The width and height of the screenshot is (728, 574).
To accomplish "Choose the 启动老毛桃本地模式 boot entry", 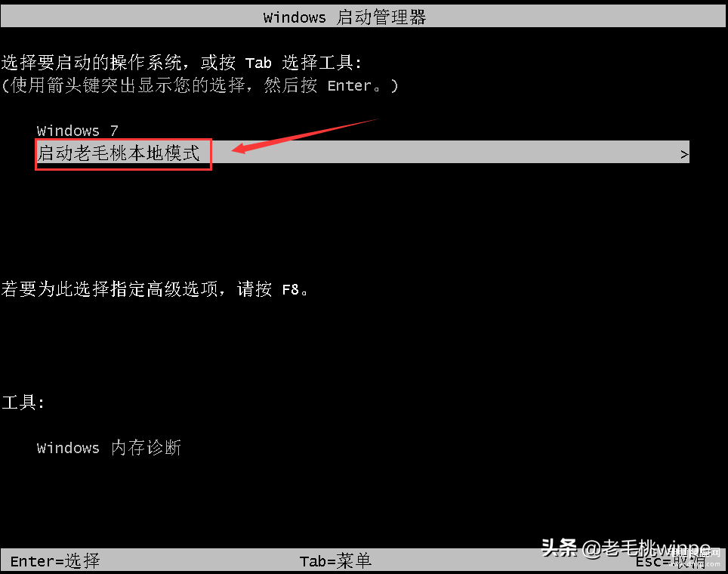I will (119, 153).
